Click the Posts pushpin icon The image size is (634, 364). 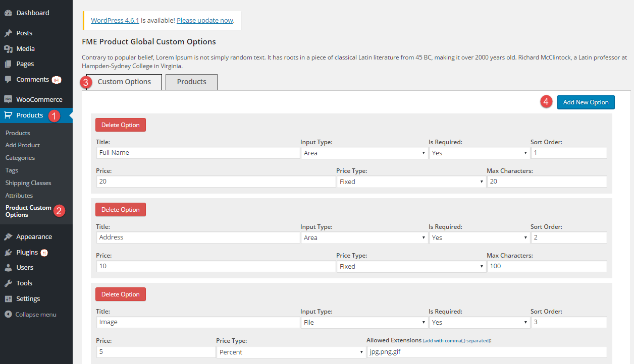click(x=8, y=33)
